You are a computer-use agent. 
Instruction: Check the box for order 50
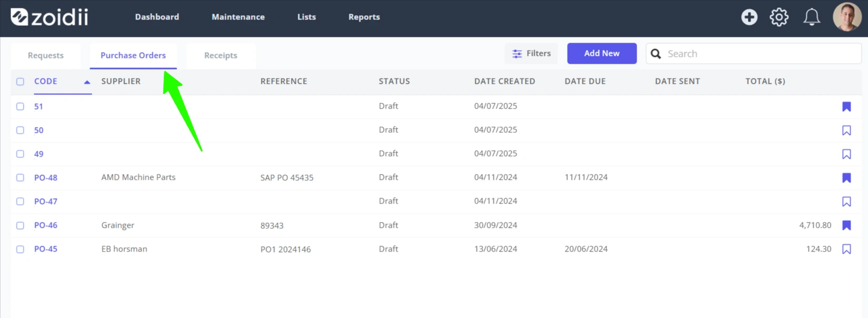[20, 130]
